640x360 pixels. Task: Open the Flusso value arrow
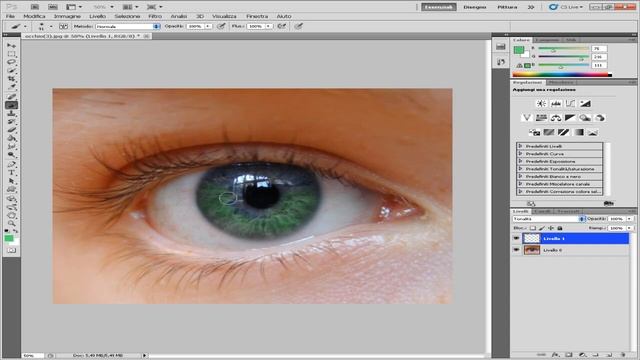[268, 26]
